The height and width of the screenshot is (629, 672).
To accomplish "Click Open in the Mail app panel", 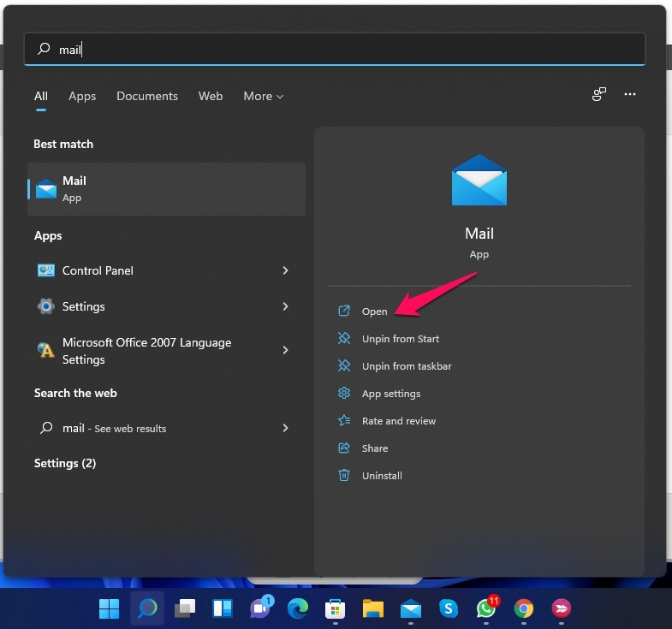I will point(374,312).
